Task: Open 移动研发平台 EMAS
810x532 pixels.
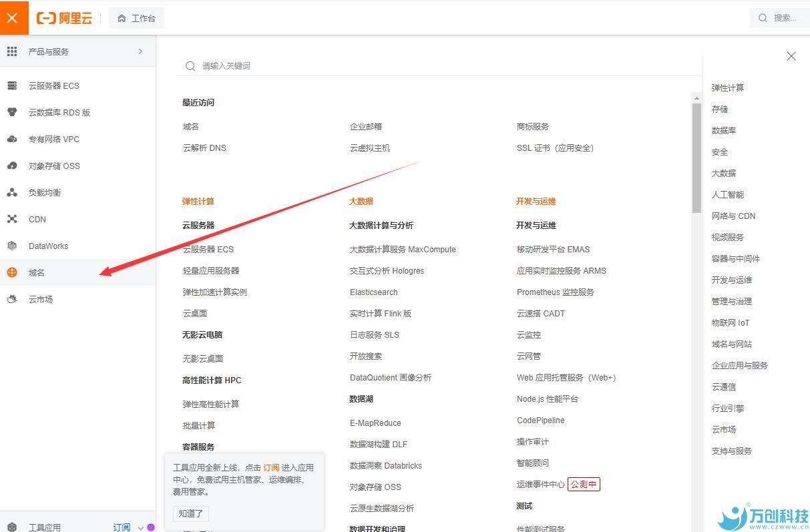Action: coord(554,249)
